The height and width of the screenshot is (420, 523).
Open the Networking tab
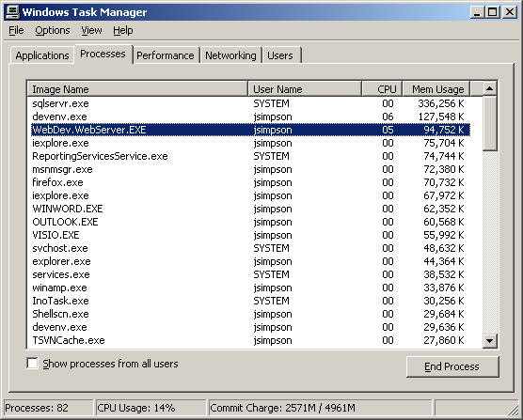point(230,55)
